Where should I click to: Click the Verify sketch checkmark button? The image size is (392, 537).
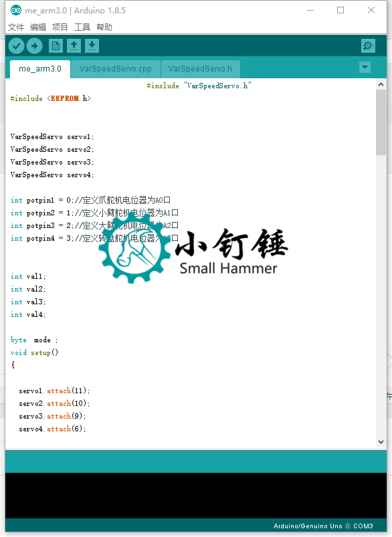pos(16,46)
